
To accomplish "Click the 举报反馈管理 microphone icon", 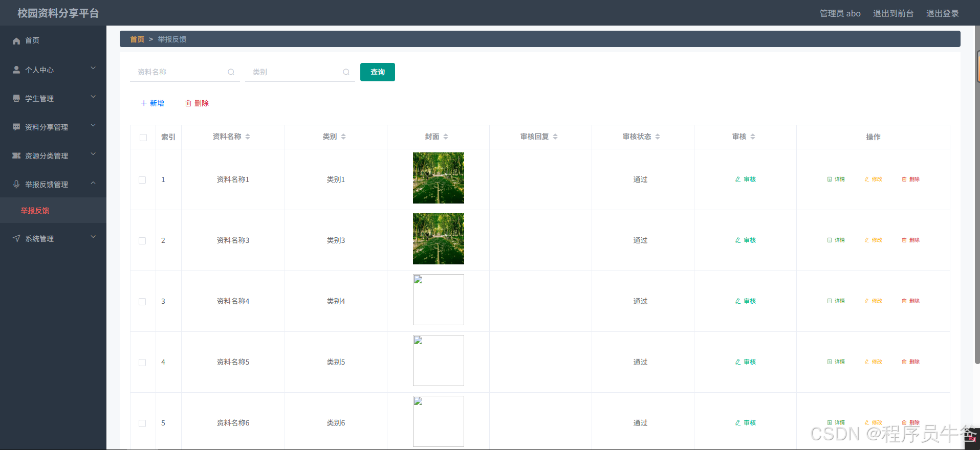I will coord(16,185).
